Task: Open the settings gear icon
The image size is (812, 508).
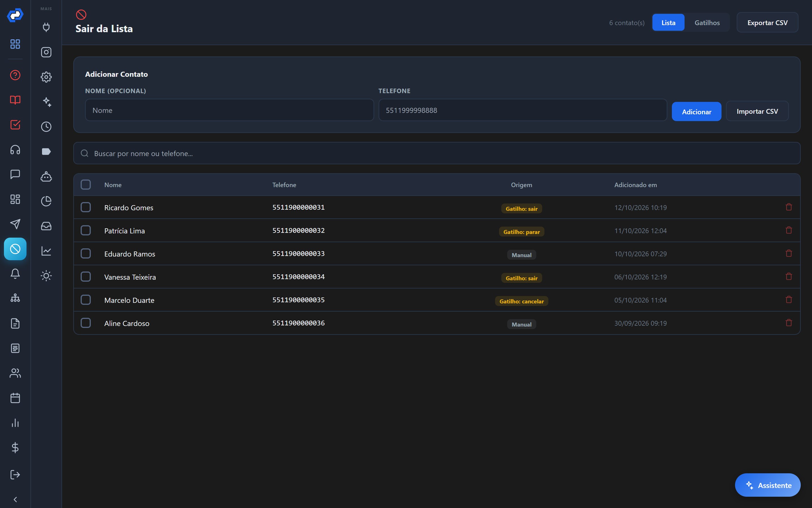Action: 46,77
